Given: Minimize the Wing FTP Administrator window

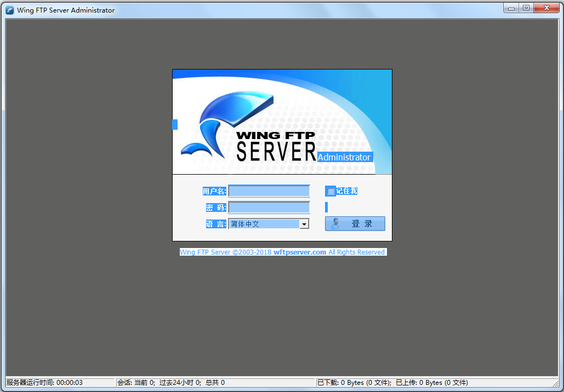Looking at the screenshot, I should [511, 8].
